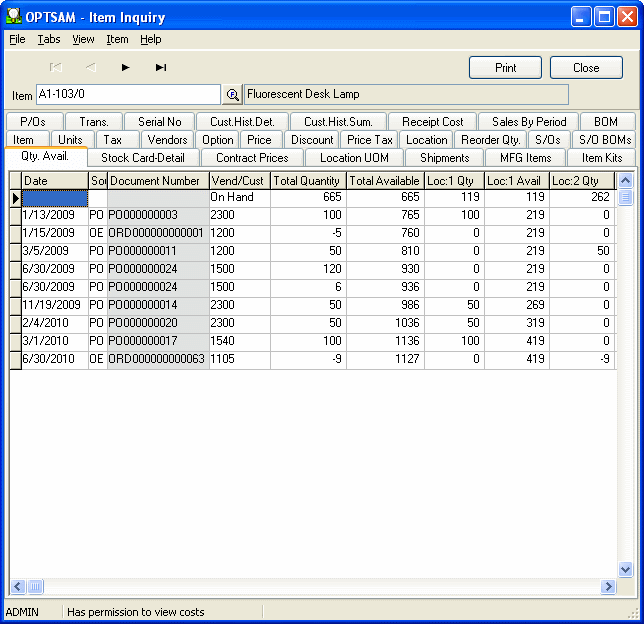The image size is (644, 624).
Task: Click the item lookup magnifier icon
Action: click(232, 95)
